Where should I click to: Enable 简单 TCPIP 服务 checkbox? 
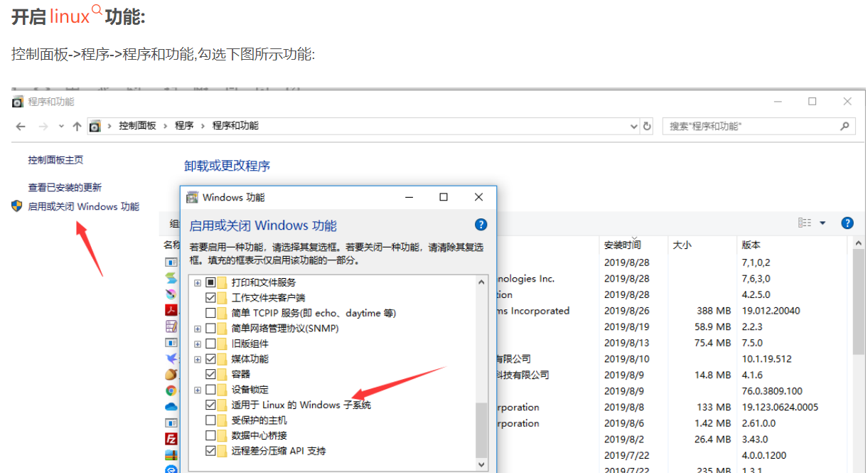point(210,312)
